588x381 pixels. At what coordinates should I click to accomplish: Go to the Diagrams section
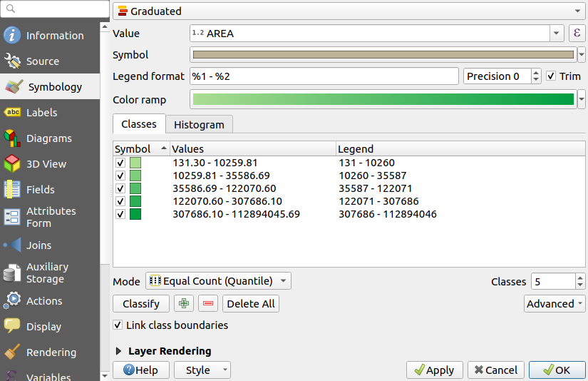50,138
